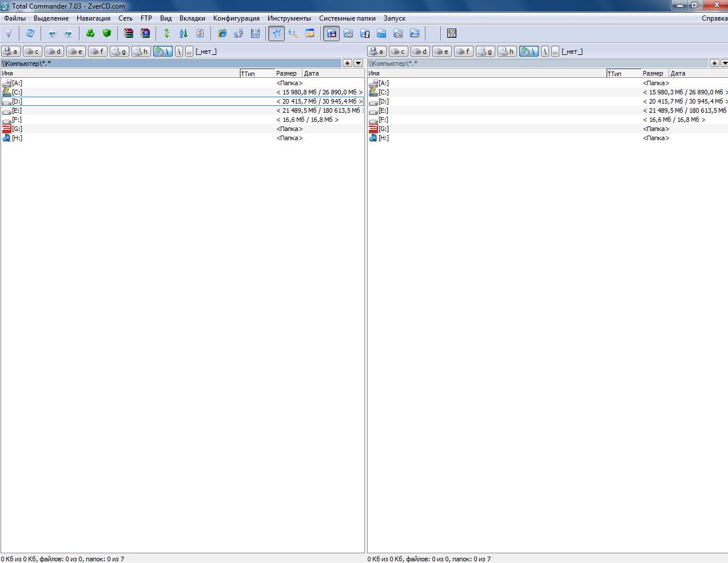Switch right panel to drive a
The image size is (728, 563).
377,51
